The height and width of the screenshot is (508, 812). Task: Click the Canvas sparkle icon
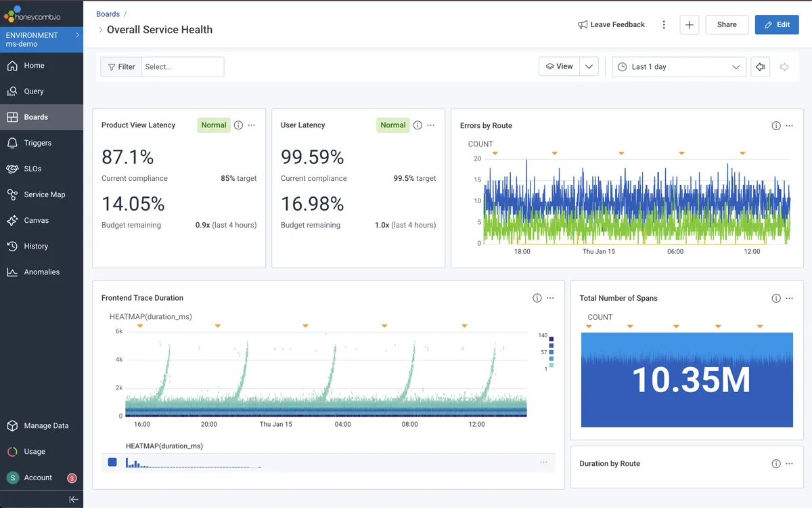[12, 220]
